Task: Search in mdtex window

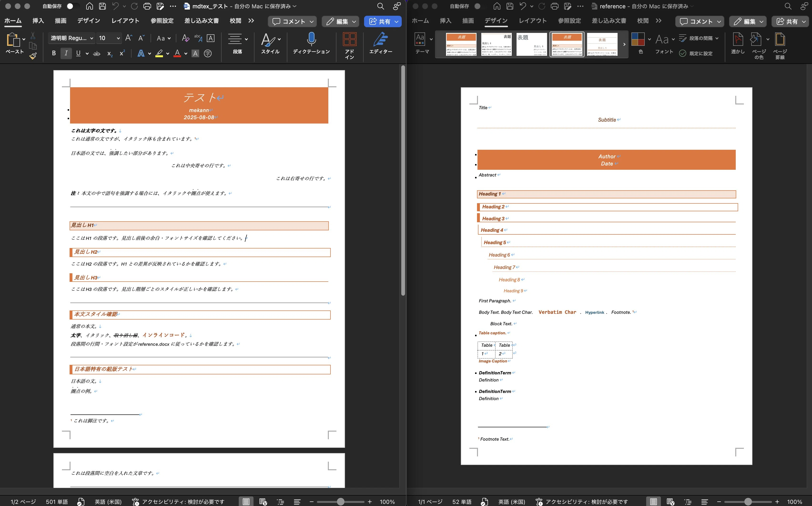Action: tap(381, 6)
